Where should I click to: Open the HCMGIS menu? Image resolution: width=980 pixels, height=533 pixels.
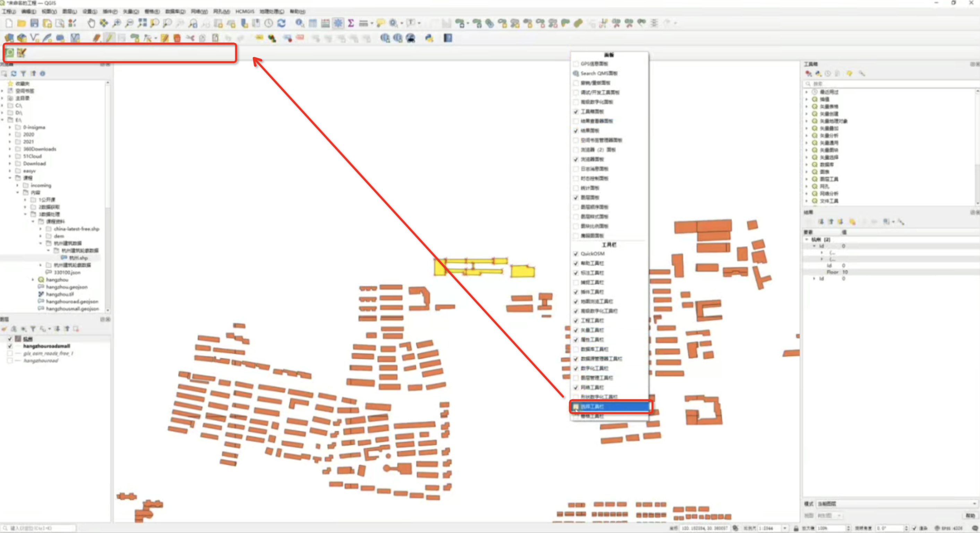pyautogui.click(x=244, y=11)
